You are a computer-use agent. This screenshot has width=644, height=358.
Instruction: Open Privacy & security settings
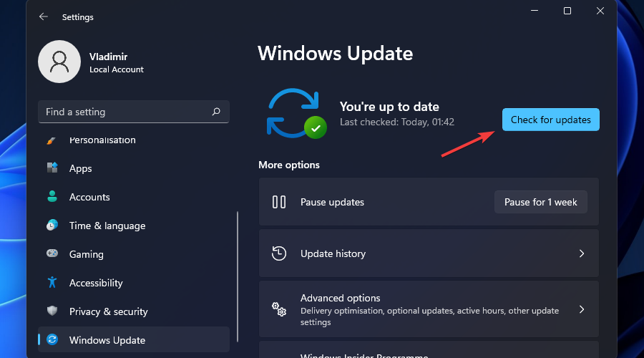(134, 311)
